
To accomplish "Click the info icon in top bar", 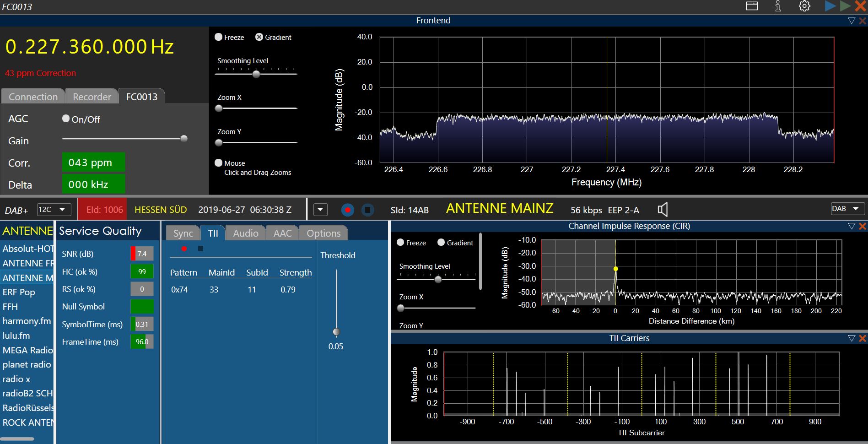I will pos(778,6).
